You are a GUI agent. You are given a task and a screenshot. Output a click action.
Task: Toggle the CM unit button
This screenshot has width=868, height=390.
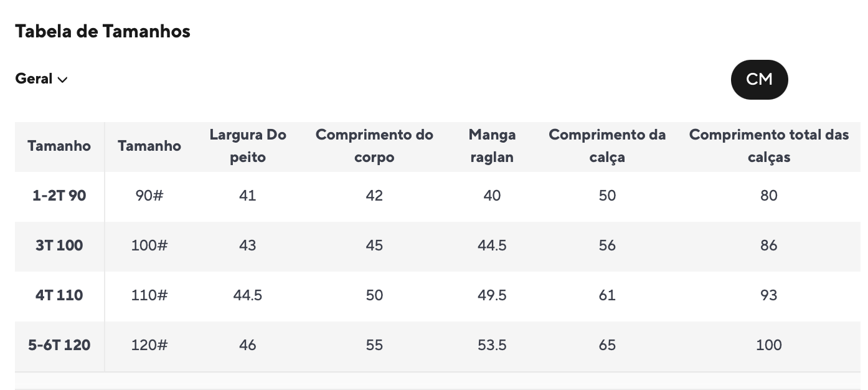pyautogui.click(x=759, y=80)
